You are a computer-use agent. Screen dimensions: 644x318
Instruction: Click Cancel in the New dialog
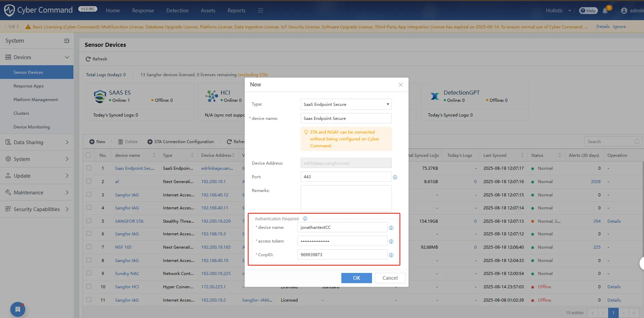tap(390, 278)
